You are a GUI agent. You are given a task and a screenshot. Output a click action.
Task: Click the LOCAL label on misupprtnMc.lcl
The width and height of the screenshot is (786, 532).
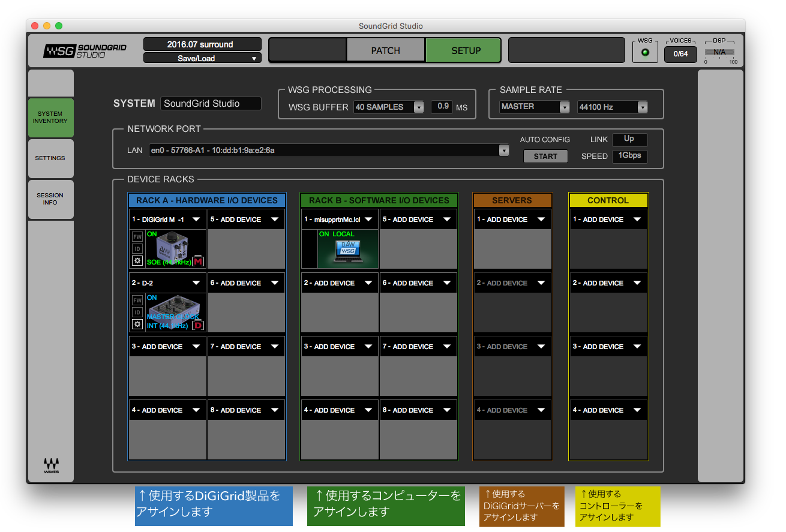344,234
